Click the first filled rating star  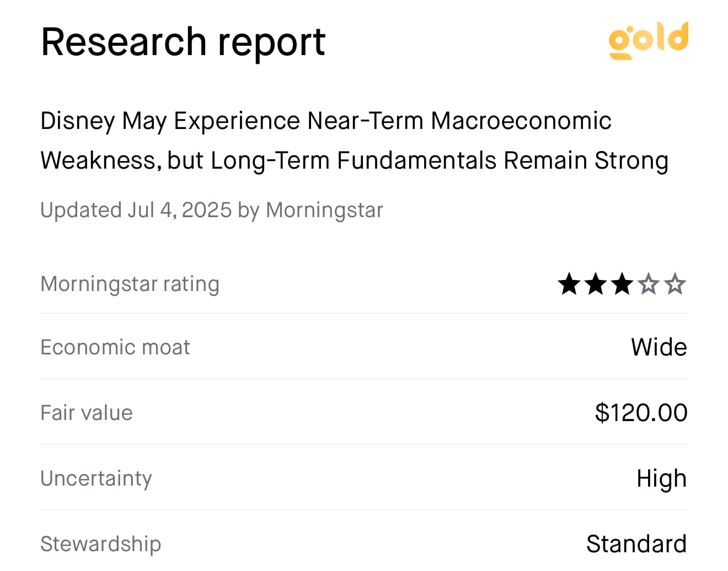[569, 284]
